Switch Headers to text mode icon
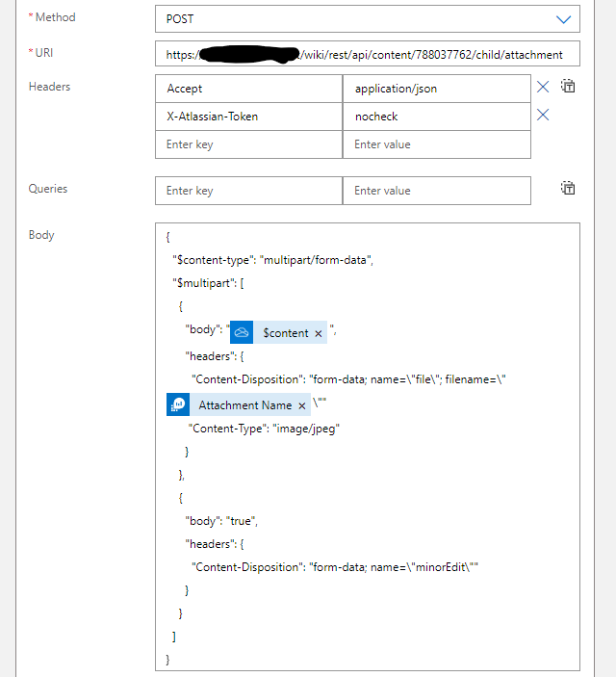This screenshot has height=677, width=616. click(568, 86)
